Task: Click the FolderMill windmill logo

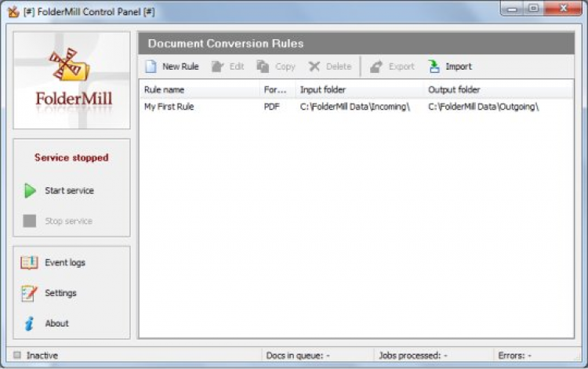Action: [x=70, y=64]
